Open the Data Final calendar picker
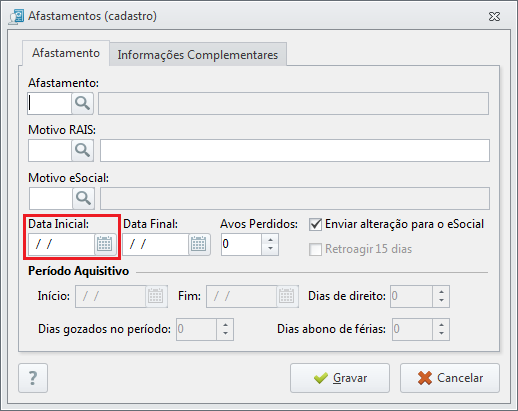 199,244
